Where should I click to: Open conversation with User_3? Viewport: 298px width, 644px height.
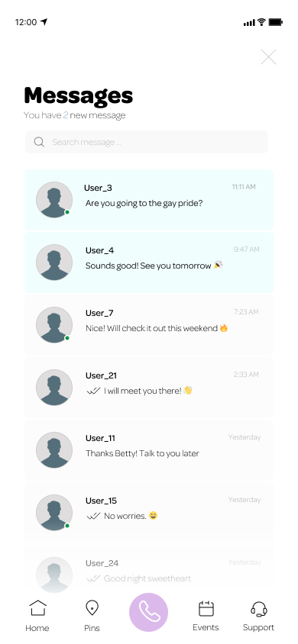click(x=149, y=200)
